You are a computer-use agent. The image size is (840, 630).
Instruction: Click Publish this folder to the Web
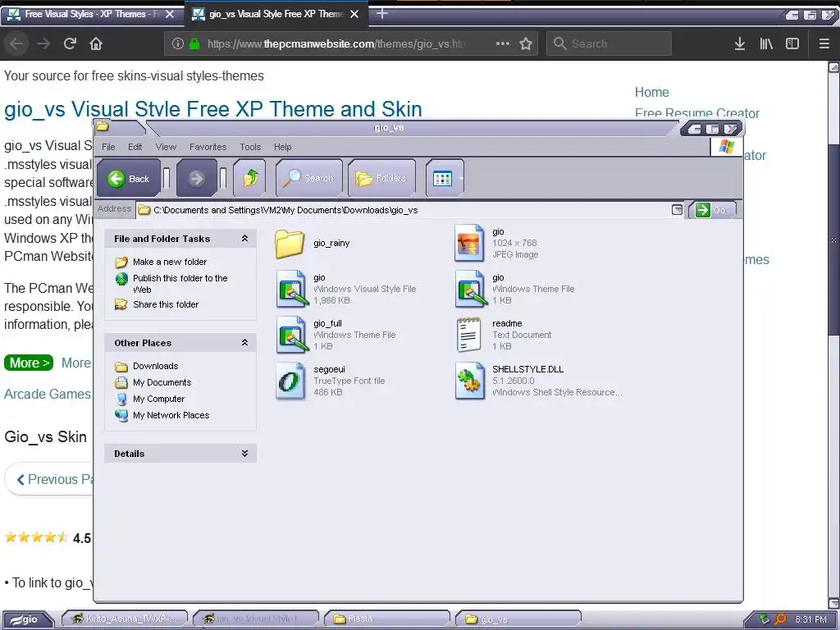pos(180,283)
